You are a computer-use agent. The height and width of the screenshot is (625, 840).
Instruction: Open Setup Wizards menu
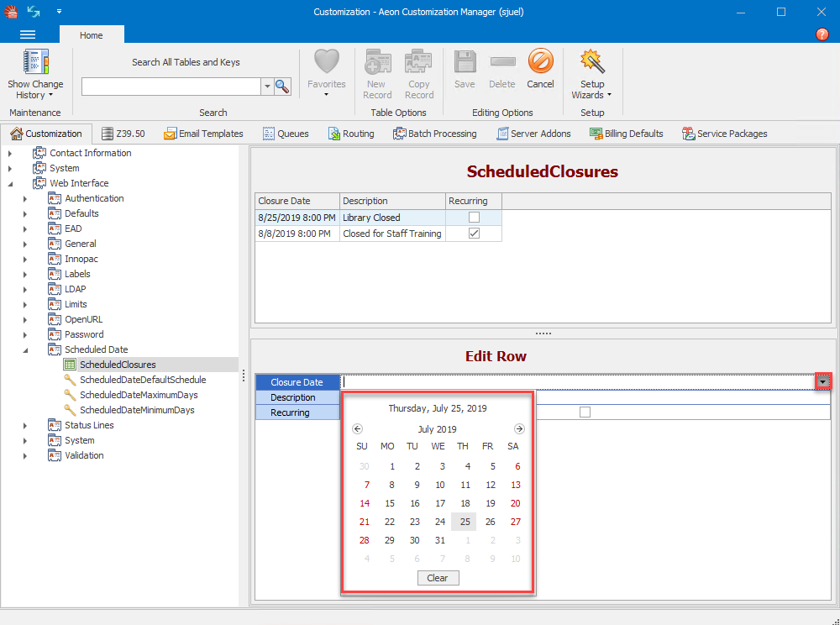coord(592,74)
